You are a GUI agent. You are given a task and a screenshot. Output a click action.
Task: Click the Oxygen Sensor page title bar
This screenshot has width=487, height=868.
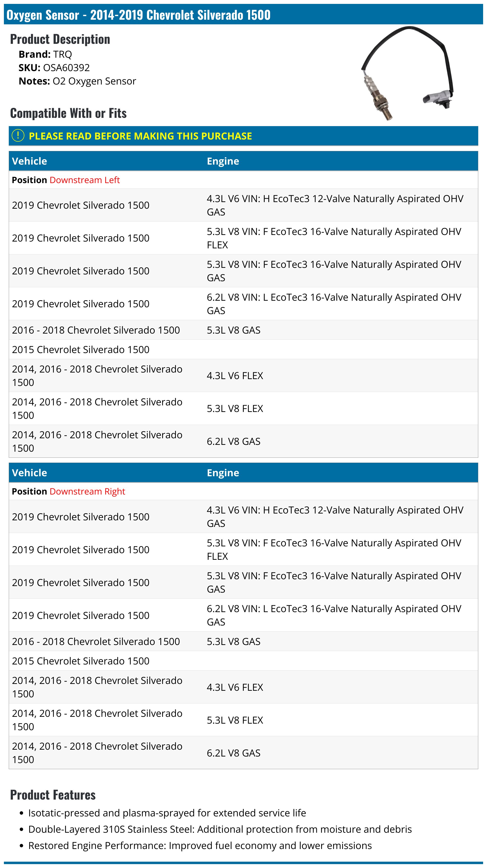pos(243,15)
